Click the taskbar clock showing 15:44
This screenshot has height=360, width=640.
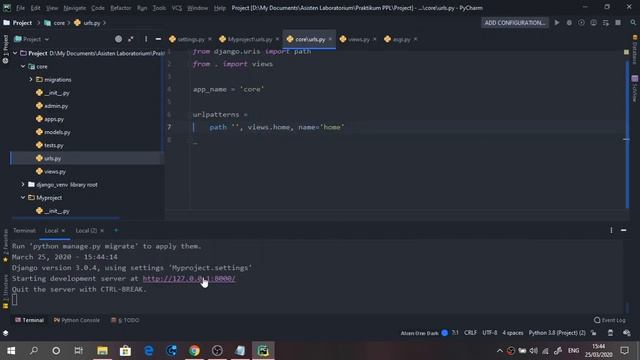point(598,351)
